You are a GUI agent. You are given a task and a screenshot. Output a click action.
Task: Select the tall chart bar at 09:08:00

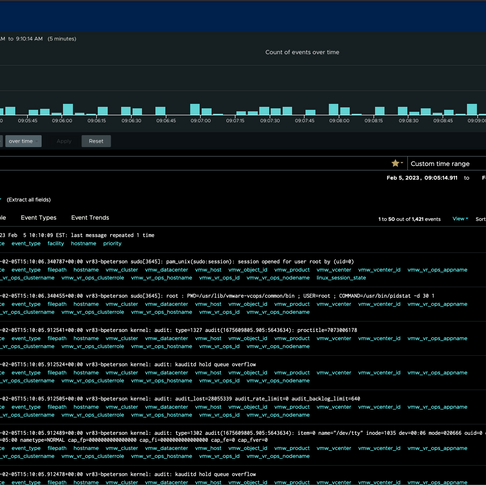point(333,109)
